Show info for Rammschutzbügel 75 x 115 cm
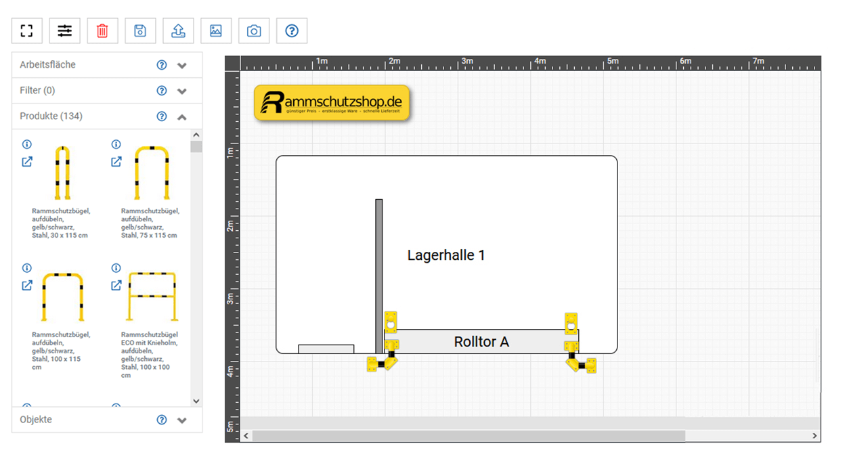This screenshot has height=459, width=868. tap(116, 145)
